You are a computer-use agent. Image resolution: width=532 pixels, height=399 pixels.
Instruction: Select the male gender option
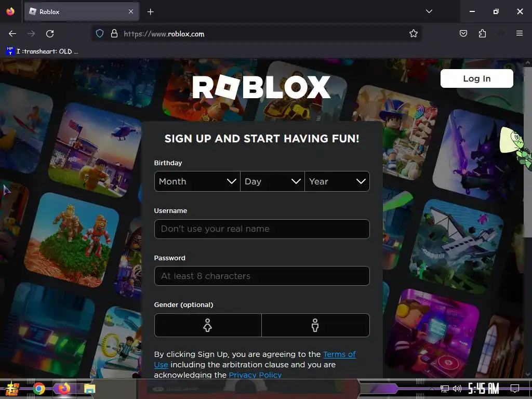pyautogui.click(x=315, y=325)
